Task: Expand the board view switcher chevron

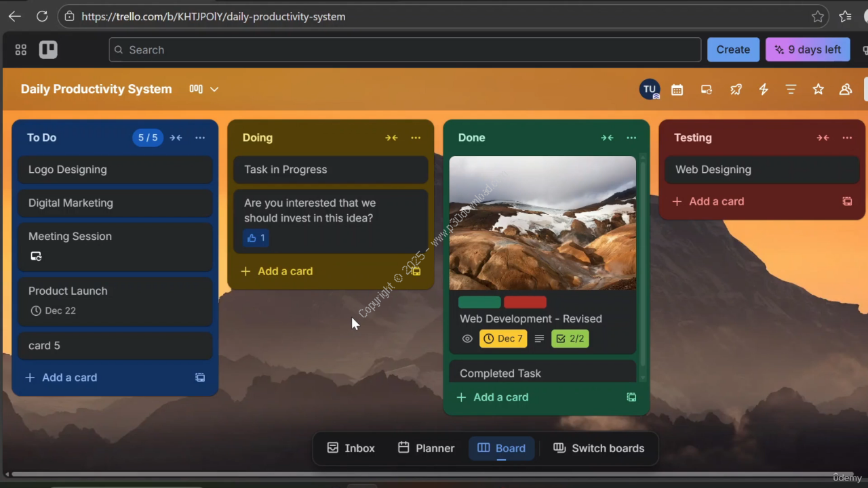Action: coord(214,89)
